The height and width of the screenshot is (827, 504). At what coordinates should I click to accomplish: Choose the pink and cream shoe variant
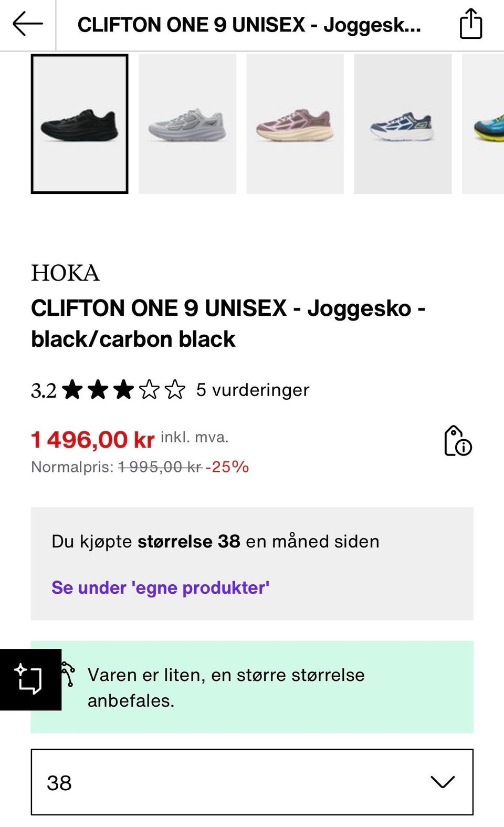295,124
